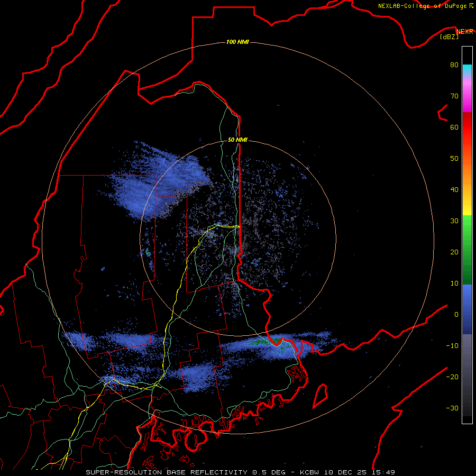The height and width of the screenshot is (476, 476).
Task: Click the 10 DEC 25 15:49 timestamp
Action: point(360,472)
